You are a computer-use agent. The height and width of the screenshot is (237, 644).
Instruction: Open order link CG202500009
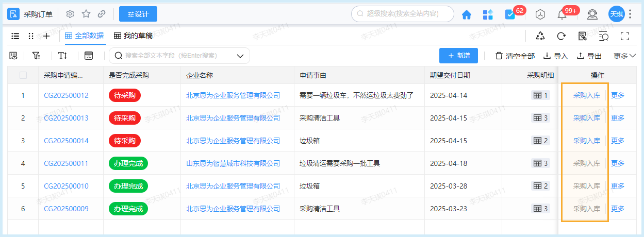(66, 209)
